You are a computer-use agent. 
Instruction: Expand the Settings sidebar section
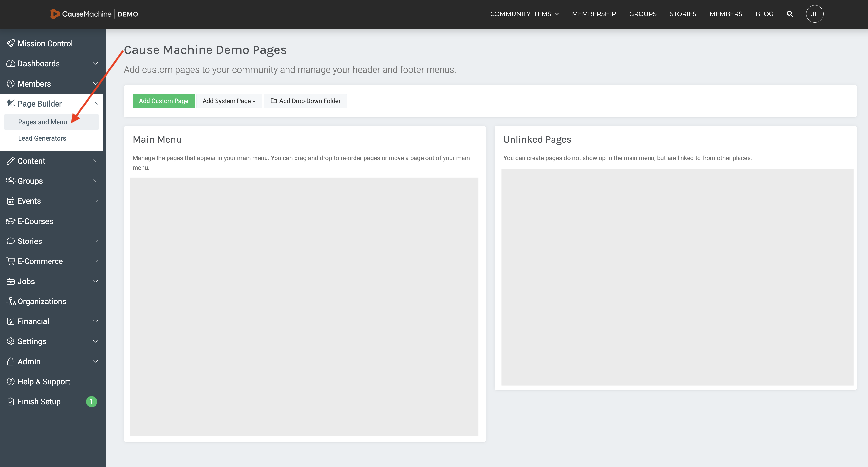(x=95, y=341)
